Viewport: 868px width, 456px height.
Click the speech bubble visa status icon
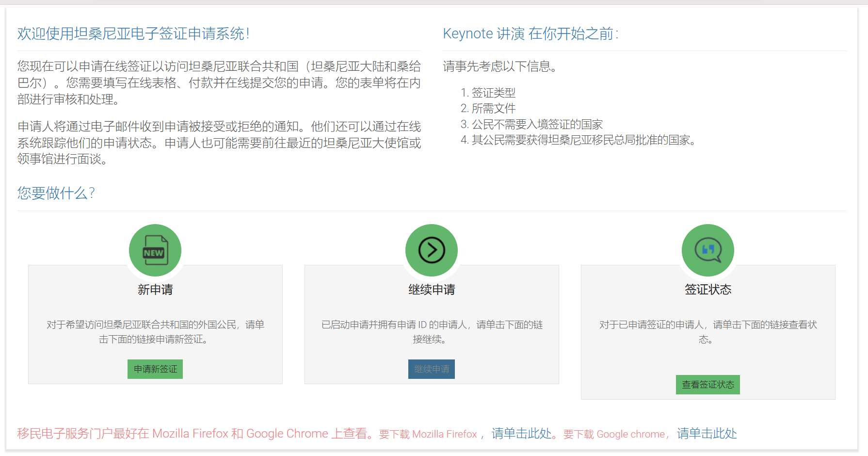pos(708,250)
